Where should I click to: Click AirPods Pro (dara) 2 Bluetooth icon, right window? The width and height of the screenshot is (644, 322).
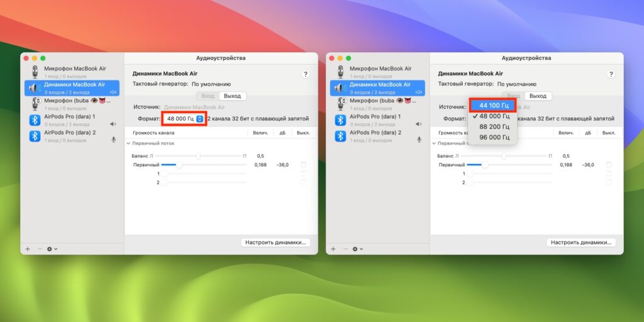coord(340,136)
